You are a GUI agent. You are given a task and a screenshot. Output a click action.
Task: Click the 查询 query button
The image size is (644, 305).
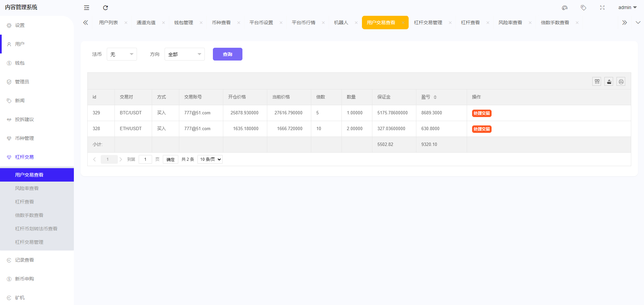(x=227, y=54)
